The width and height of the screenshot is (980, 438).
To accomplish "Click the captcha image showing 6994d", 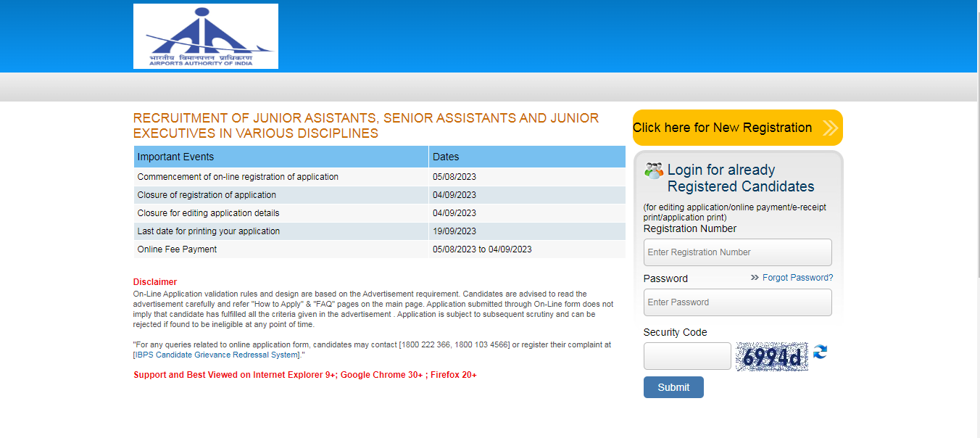I will click(x=771, y=357).
